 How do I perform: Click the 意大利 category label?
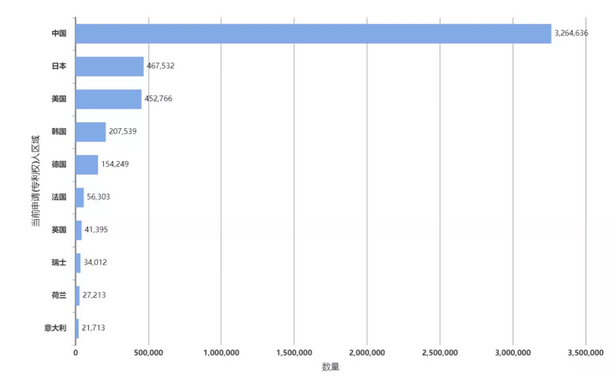coord(55,328)
